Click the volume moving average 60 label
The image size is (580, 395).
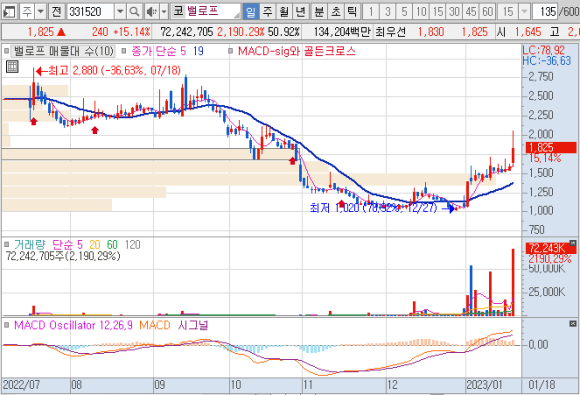[x=112, y=244]
